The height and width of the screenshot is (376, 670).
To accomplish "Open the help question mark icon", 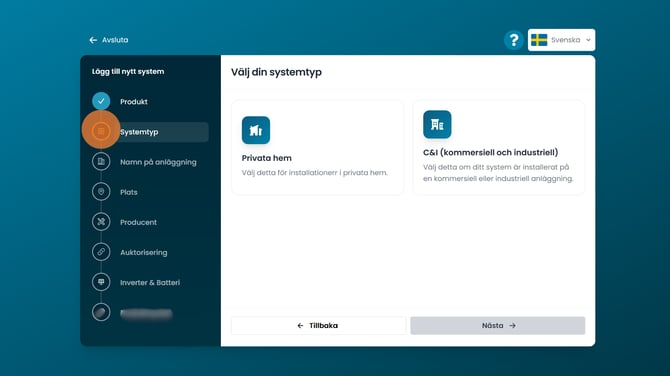I will pyautogui.click(x=514, y=40).
